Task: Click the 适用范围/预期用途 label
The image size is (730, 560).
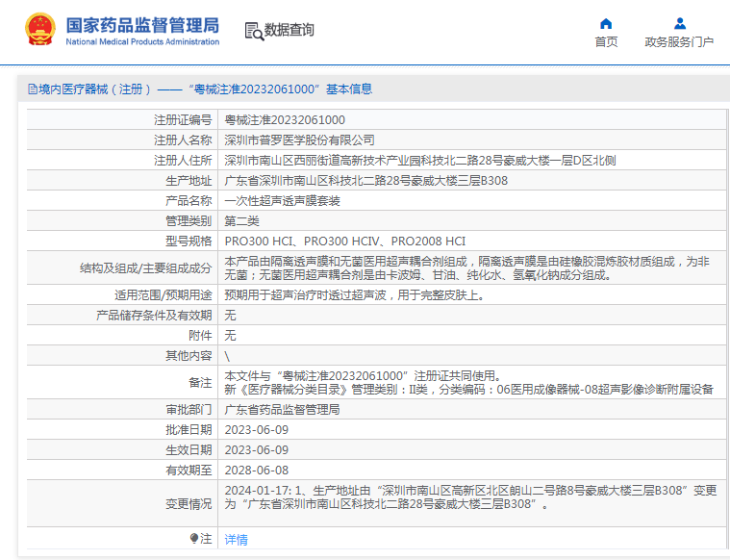Action: point(164,294)
